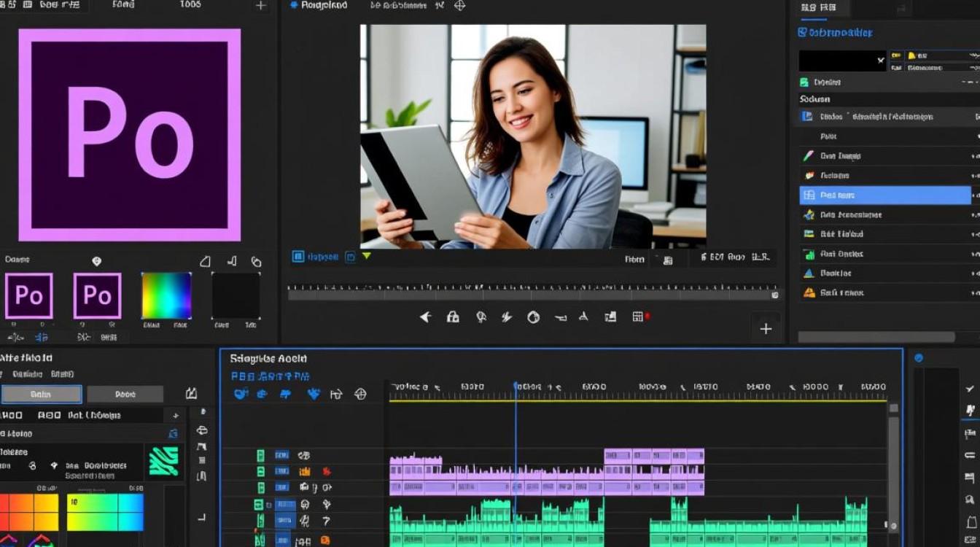The height and width of the screenshot is (547, 980).
Task: Click the gray button without an outline in lower-left panel
Action: pos(125,395)
